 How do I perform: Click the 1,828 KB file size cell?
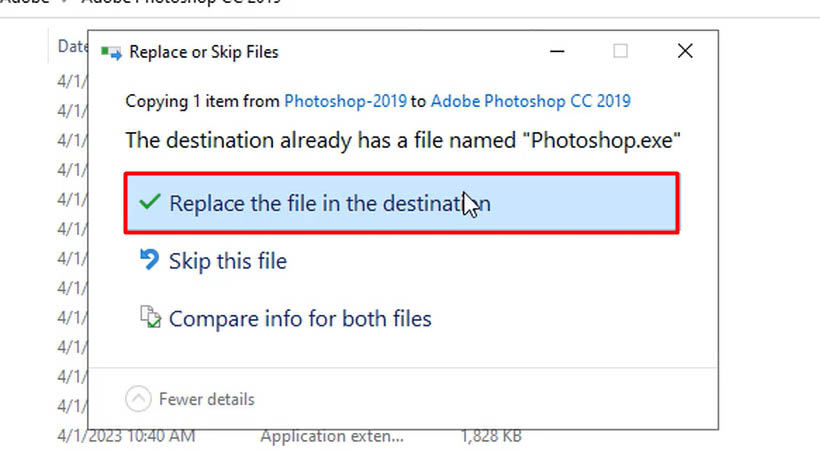[491, 436]
